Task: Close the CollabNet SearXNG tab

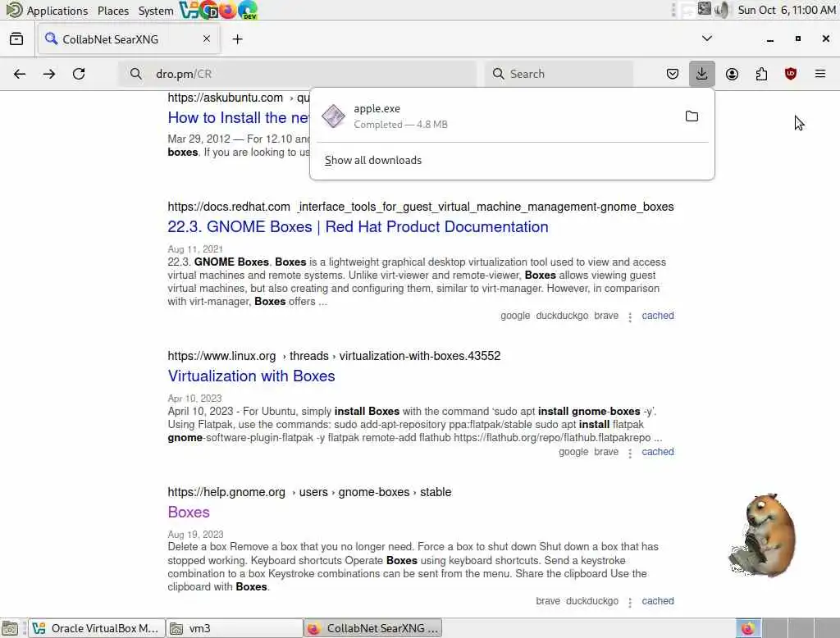Action: (x=206, y=39)
